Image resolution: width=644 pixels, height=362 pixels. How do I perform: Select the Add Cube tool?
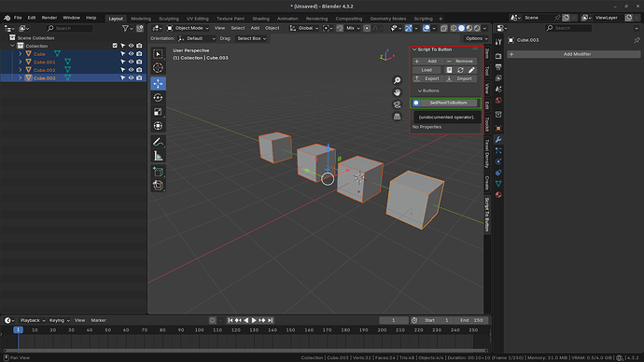tap(158, 172)
